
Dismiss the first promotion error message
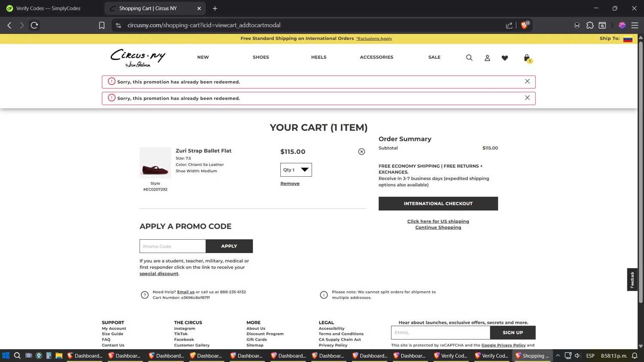527,81
